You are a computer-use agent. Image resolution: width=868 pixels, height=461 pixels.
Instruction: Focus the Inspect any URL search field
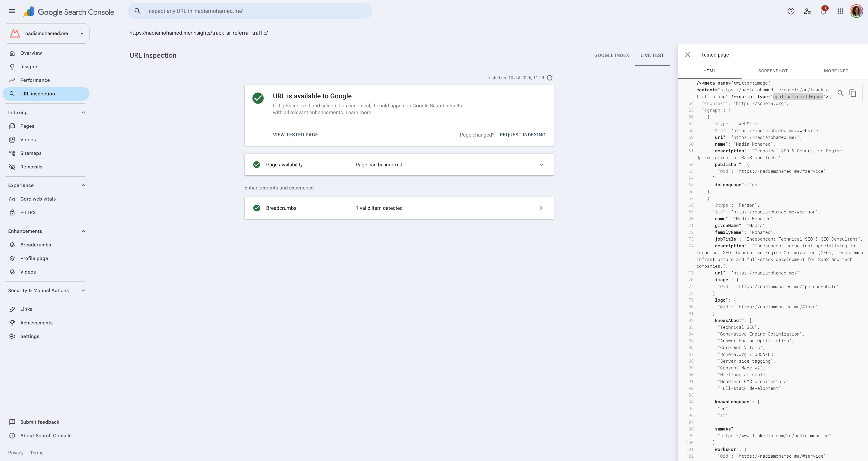pyautogui.click(x=250, y=11)
